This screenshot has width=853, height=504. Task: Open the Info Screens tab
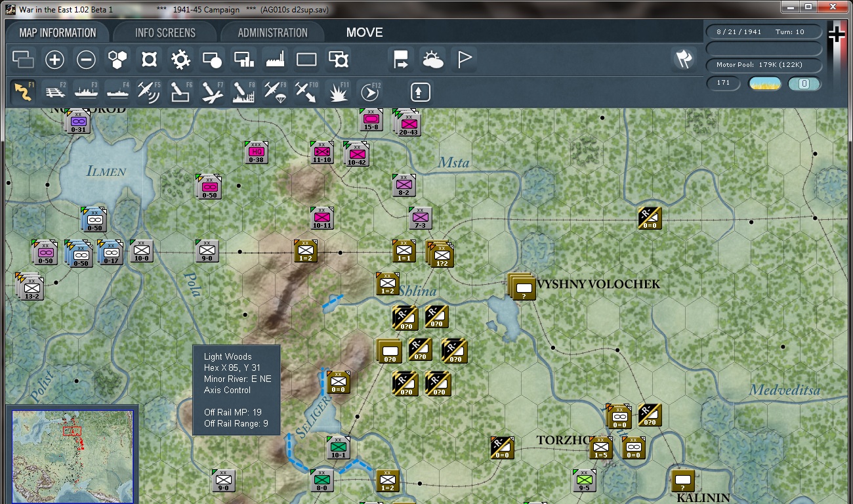pos(165,33)
